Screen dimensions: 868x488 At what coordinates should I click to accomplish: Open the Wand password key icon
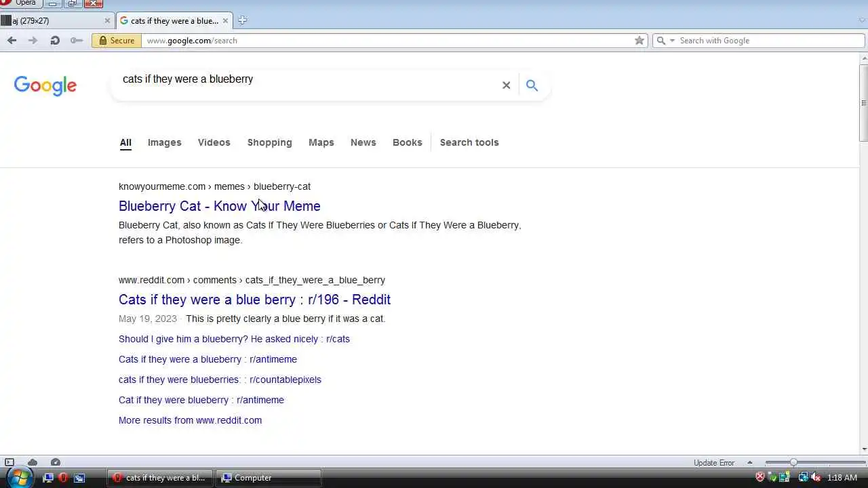point(77,41)
